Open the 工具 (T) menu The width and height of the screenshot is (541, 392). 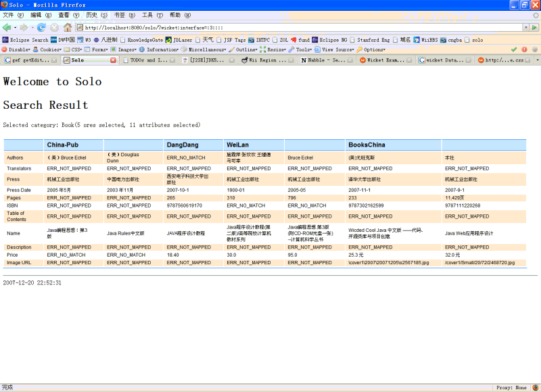pyautogui.click(x=152, y=15)
